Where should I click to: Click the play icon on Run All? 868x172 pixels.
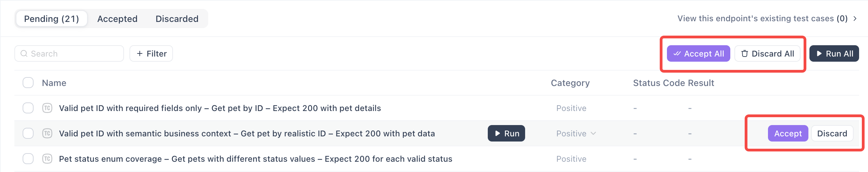819,54
